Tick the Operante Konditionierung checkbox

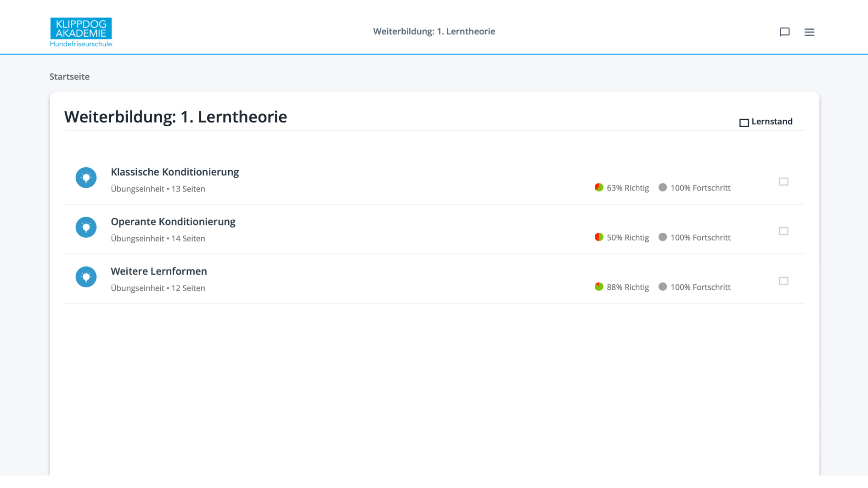click(x=783, y=231)
